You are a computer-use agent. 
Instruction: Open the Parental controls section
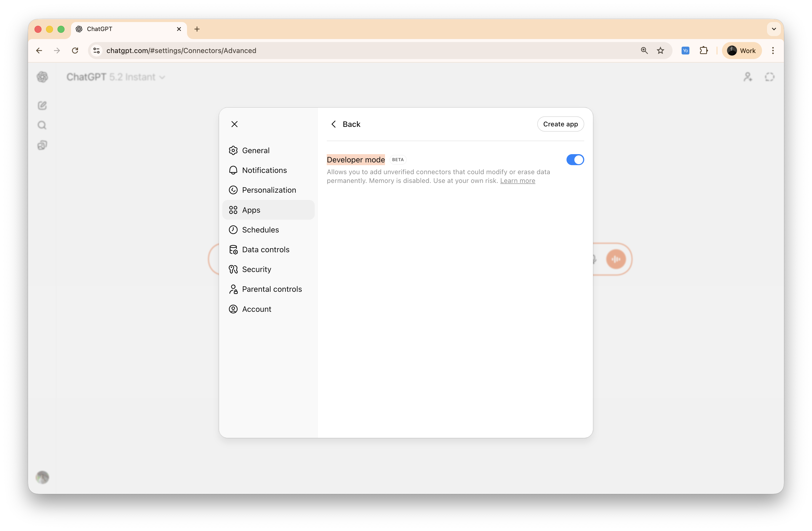(272, 289)
